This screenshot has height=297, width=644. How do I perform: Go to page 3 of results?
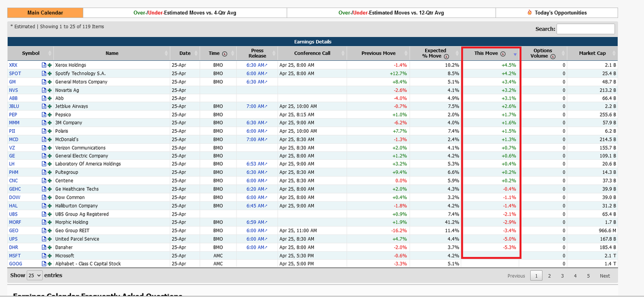562,276
